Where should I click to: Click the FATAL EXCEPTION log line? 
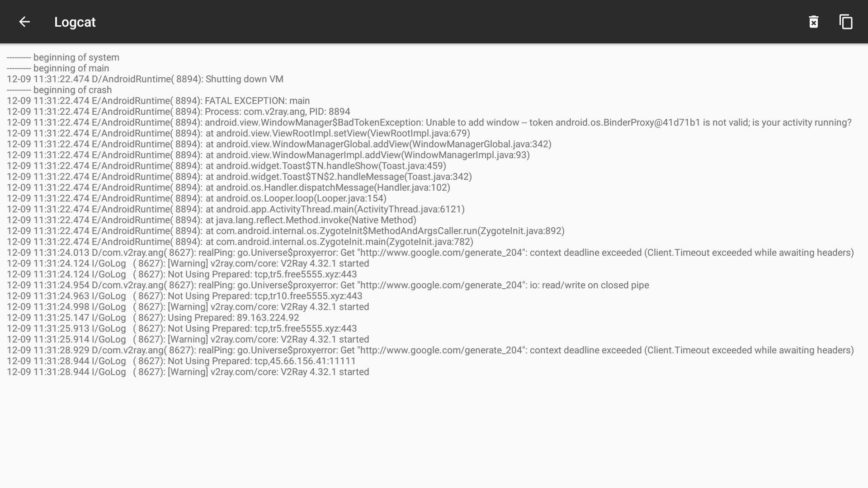point(158,100)
